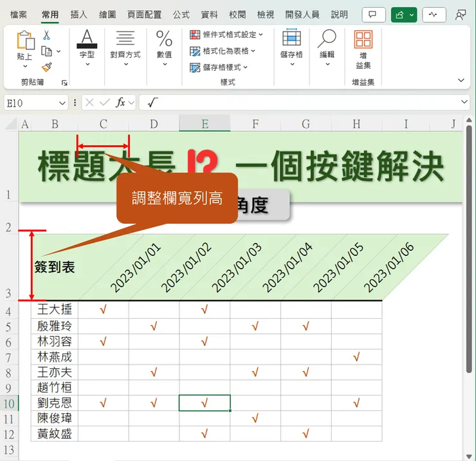Image resolution: width=476 pixels, height=461 pixels.
Task: Click the confirm checkmark in formula bar
Action: pyautogui.click(x=104, y=103)
